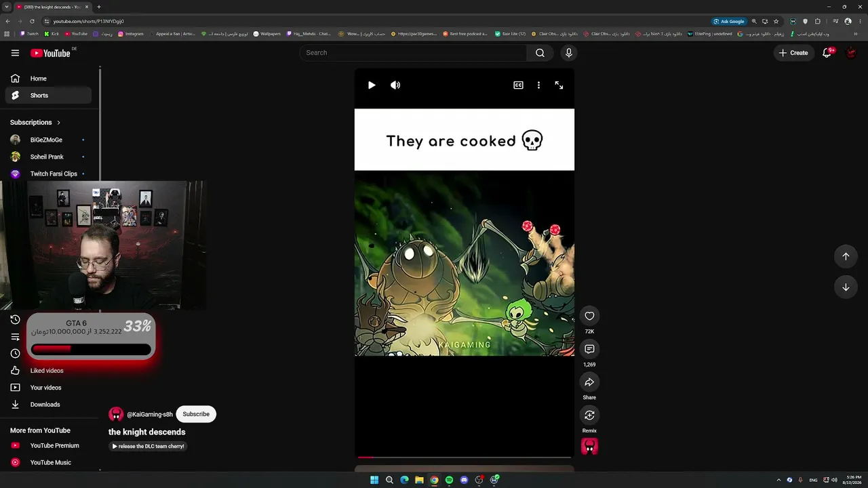This screenshot has height=488, width=868.
Task: Open the KaiGaming channel avatar
Action: (116, 414)
